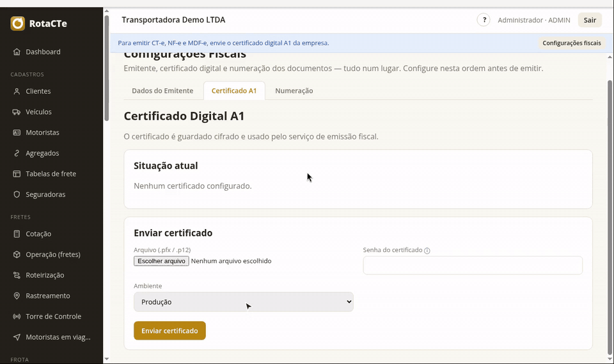Click the Agregados link icon

(x=17, y=153)
